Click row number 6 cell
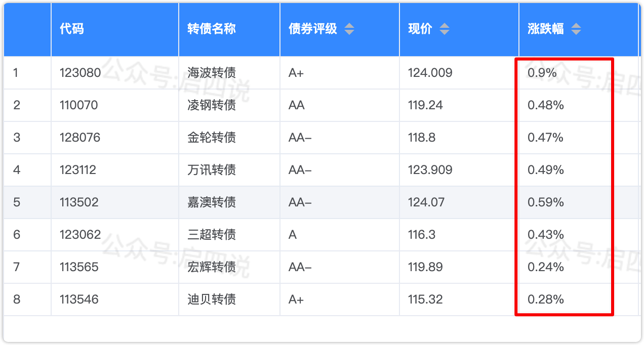The image size is (644, 345). click(x=17, y=235)
